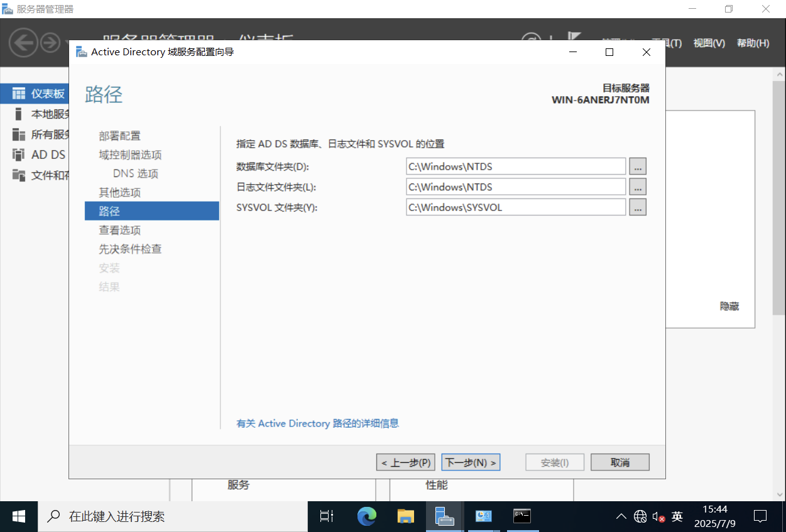Click the 下一步(N) next button
This screenshot has height=532, width=786.
(x=471, y=462)
